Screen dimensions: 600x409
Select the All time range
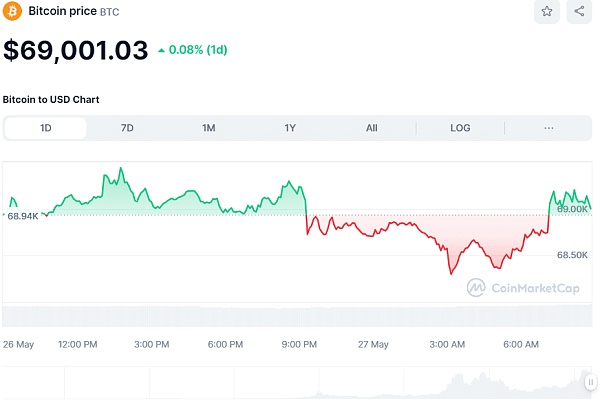pyautogui.click(x=371, y=128)
